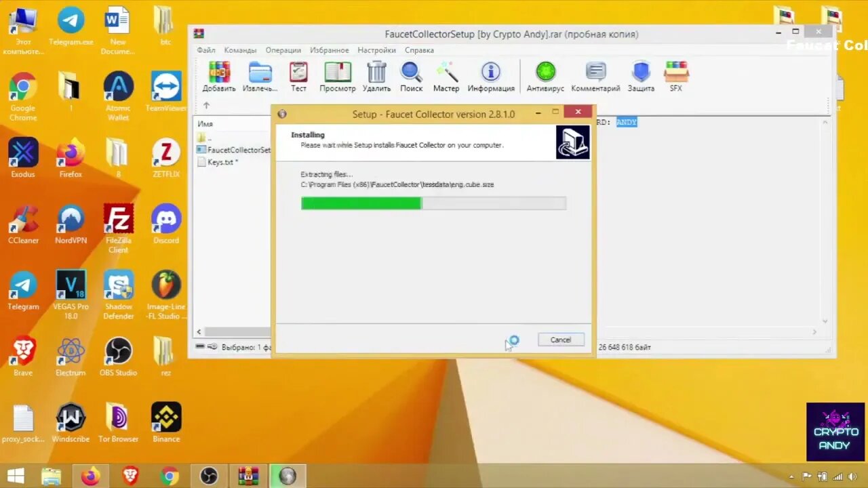Open the Discord desktop icon
This screenshot has width=868, height=488.
pos(165,224)
